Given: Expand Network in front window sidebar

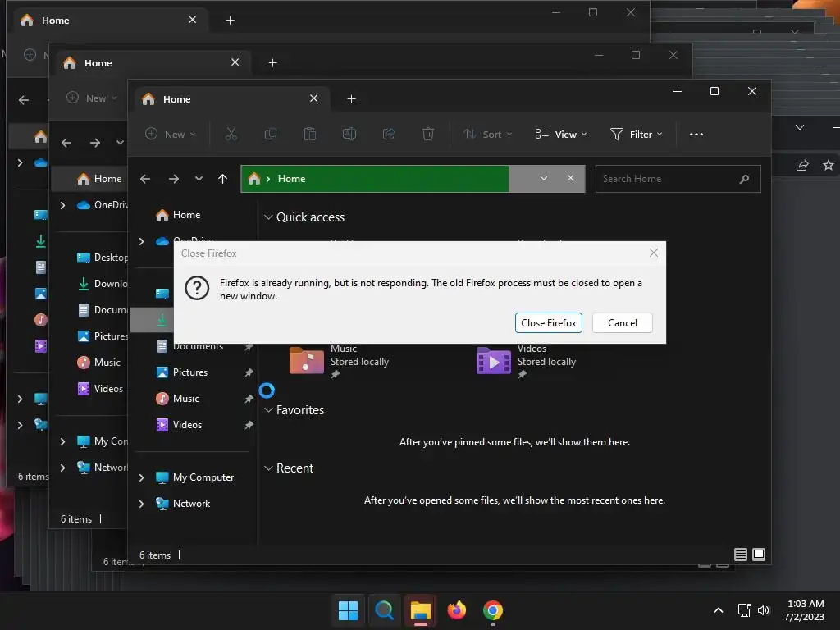Looking at the screenshot, I should (x=141, y=504).
